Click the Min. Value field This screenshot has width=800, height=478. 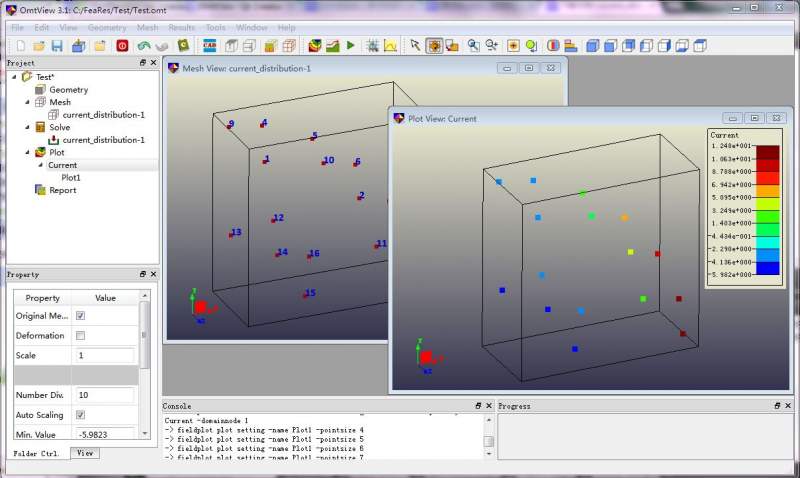pos(105,435)
